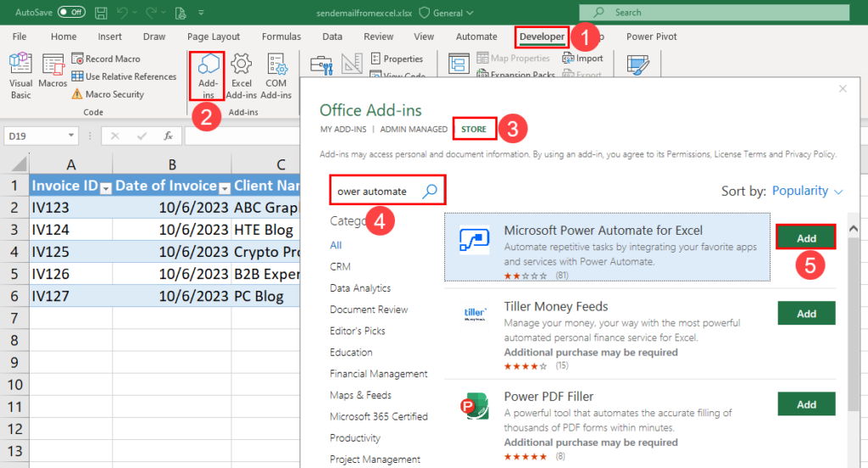Viewport: 868px width, 468px height.
Task: Click the title bar Search box
Action: pos(714,12)
